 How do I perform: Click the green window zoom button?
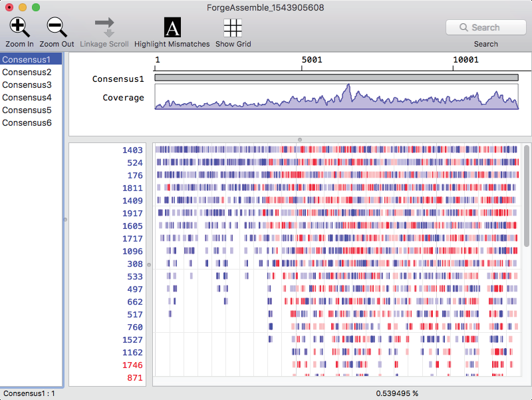pos(36,7)
